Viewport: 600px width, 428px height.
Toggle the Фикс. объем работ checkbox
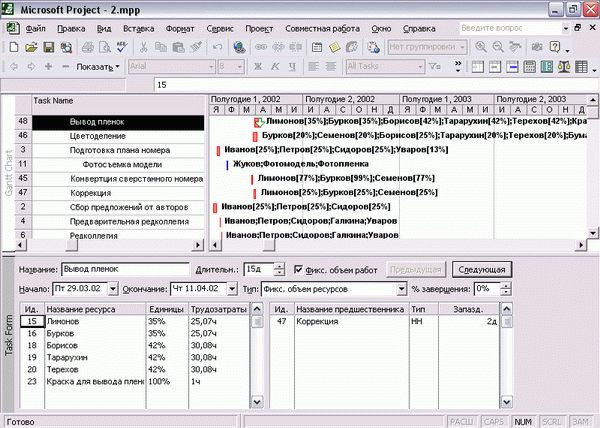pyautogui.click(x=298, y=270)
